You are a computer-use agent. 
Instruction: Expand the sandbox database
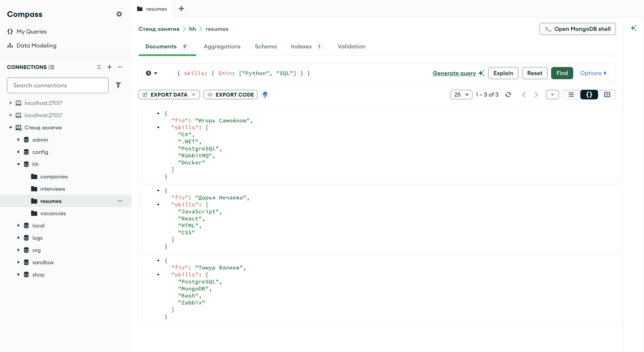pos(18,262)
